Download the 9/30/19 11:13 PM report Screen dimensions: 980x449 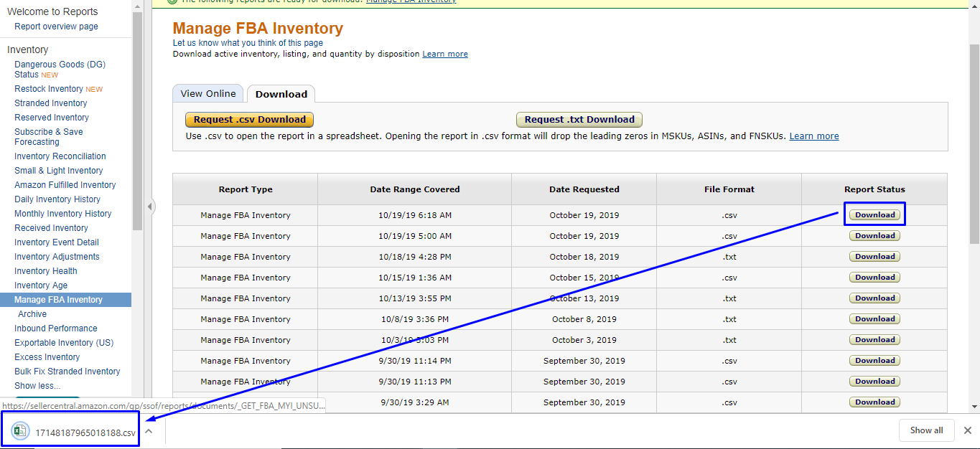tap(874, 381)
